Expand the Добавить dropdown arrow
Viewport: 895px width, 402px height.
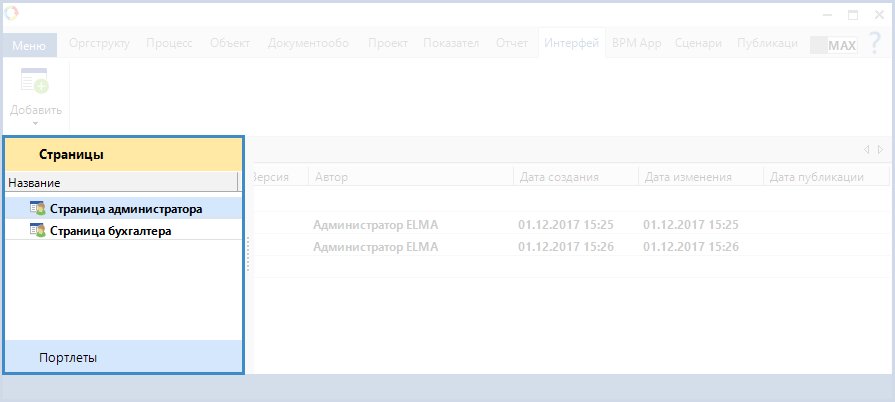(35, 123)
